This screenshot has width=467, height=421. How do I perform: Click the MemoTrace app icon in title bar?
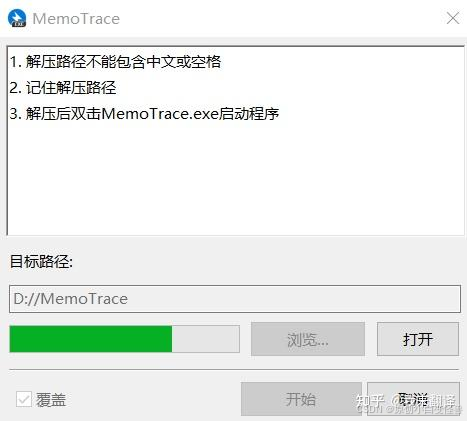pos(17,18)
